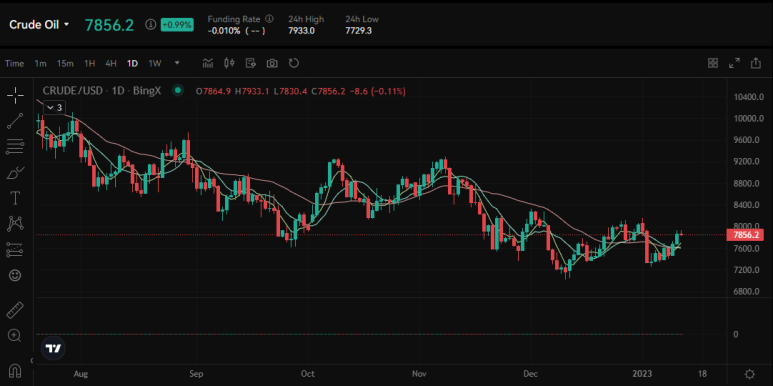Viewport: 773px width, 386px height.
Task: Open the chart patterns tool
Action: [15, 224]
